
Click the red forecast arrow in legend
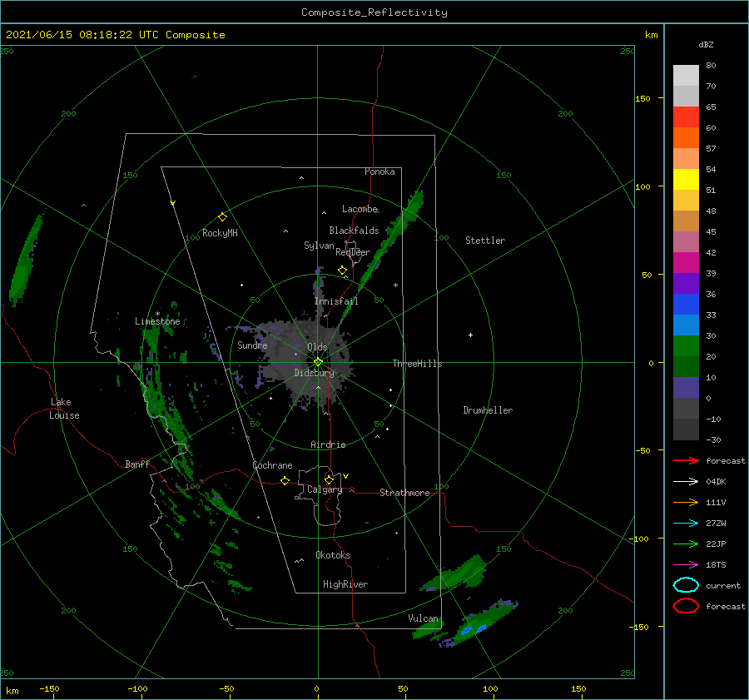click(x=686, y=460)
